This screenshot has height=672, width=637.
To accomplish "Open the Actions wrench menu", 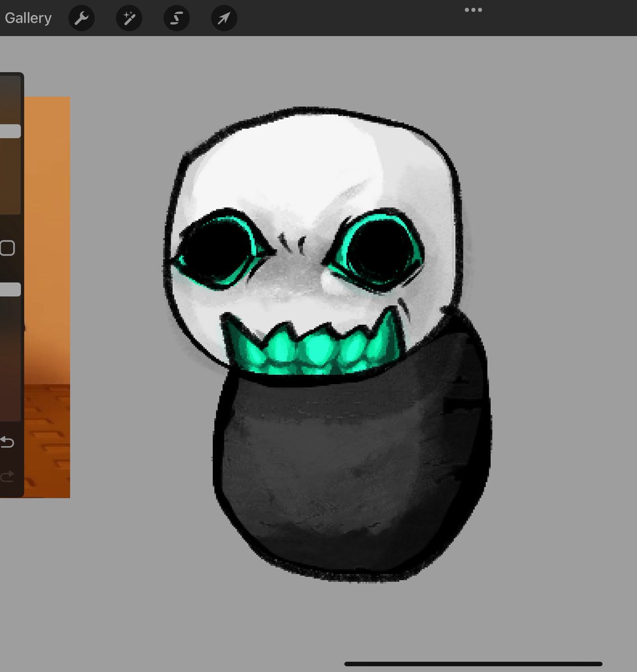I will (81, 19).
